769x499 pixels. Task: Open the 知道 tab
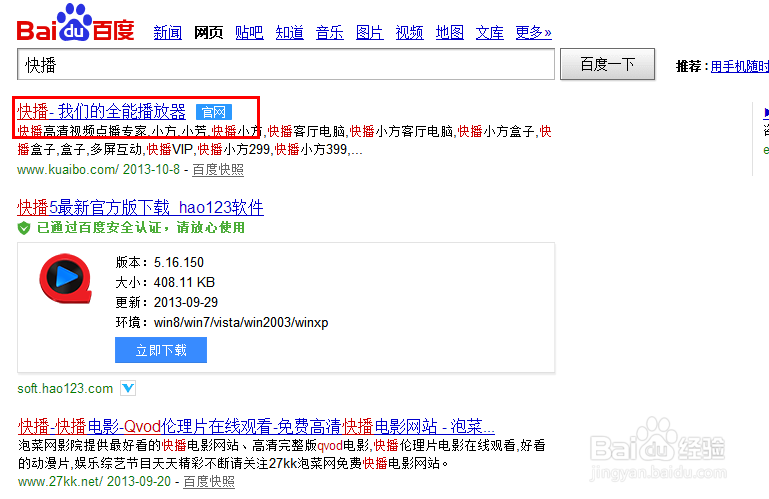289,33
